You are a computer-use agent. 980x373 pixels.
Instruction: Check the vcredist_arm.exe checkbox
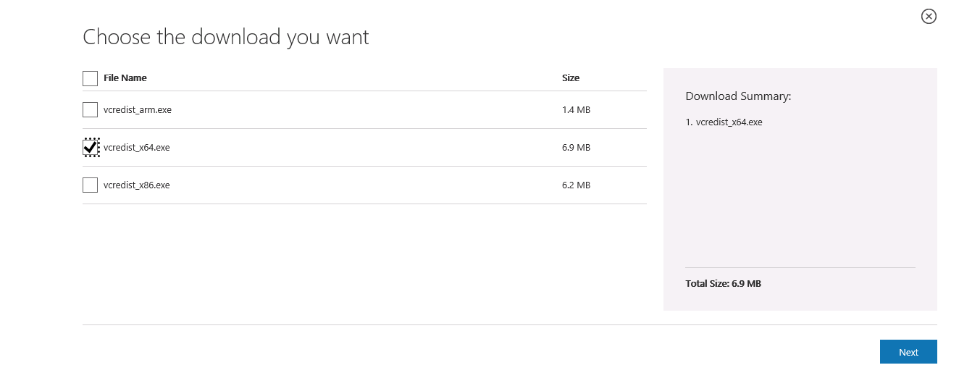[x=90, y=110]
